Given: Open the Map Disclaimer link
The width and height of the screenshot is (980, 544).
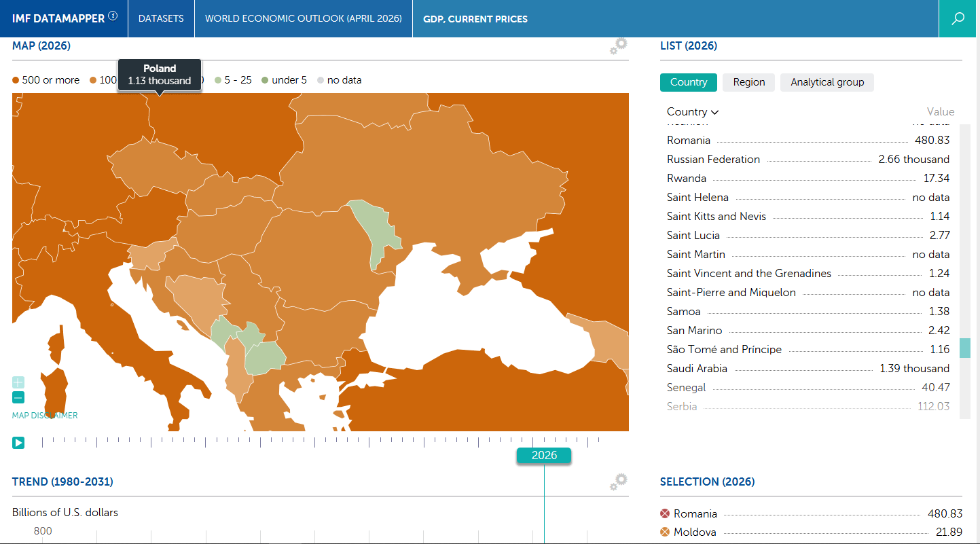Looking at the screenshot, I should (45, 416).
